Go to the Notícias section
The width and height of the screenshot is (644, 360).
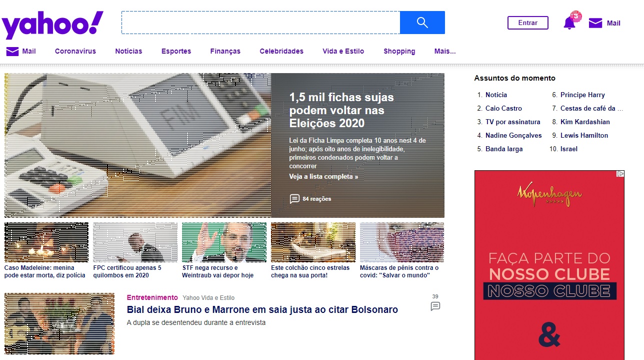[x=128, y=51]
